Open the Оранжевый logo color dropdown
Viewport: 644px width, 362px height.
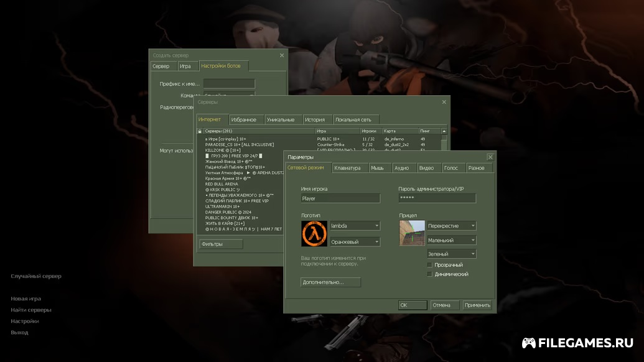tap(355, 242)
